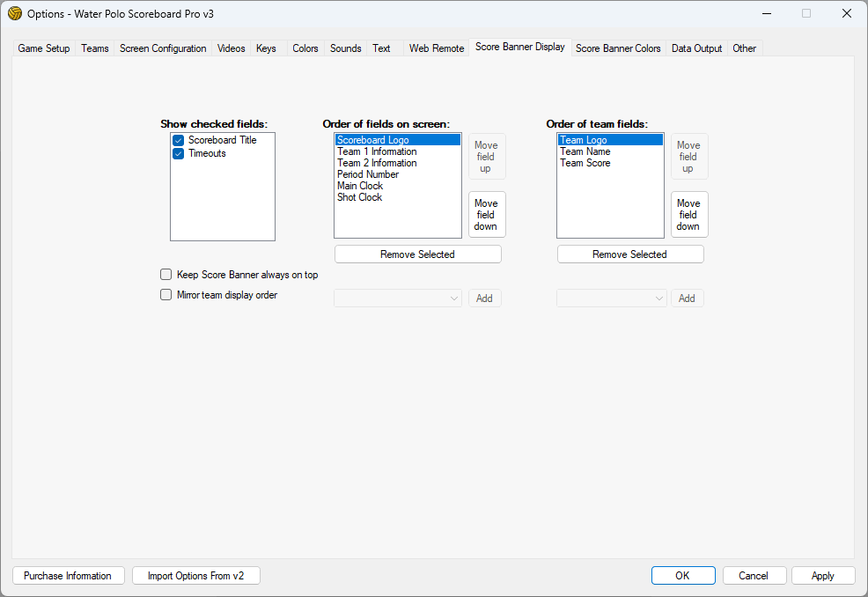Open the team fields add dropdown

point(612,298)
